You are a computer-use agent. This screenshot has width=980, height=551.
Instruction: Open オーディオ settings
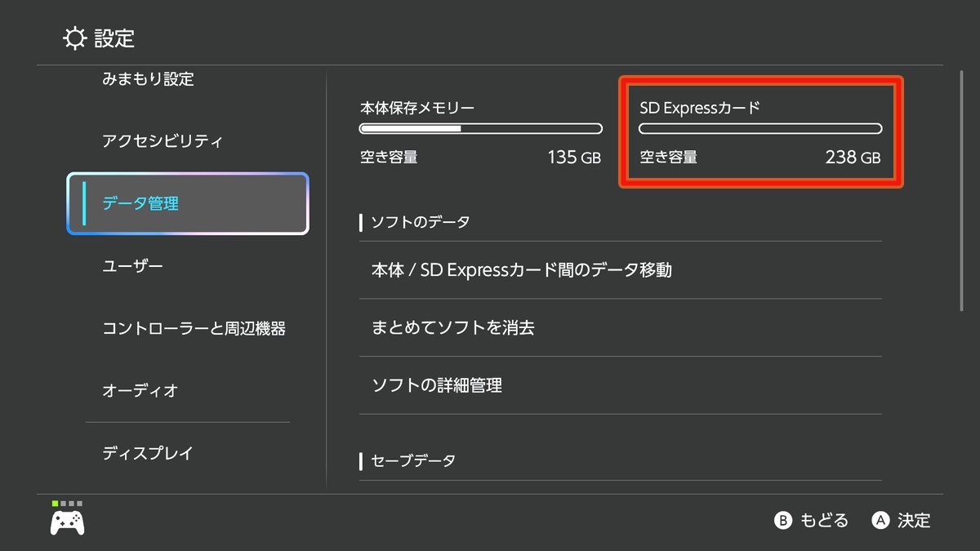pyautogui.click(x=140, y=391)
